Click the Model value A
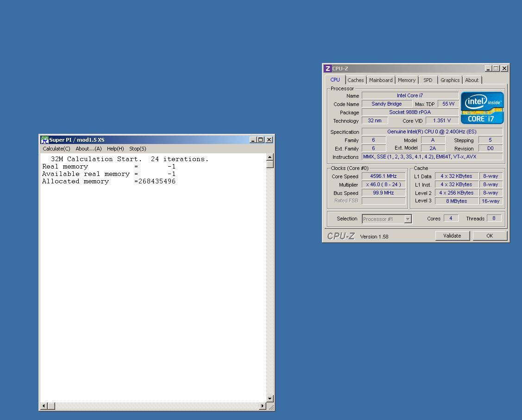The height and width of the screenshot is (420, 522). tap(433, 140)
